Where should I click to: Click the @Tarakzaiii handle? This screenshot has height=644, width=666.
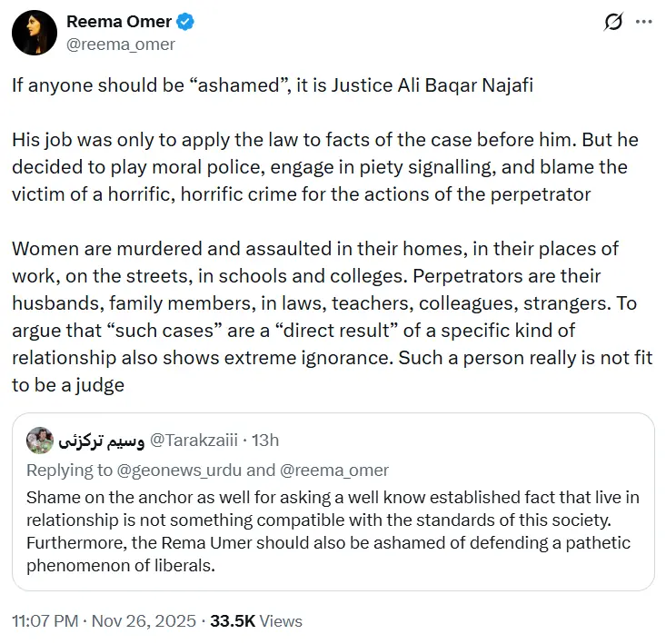(x=192, y=441)
